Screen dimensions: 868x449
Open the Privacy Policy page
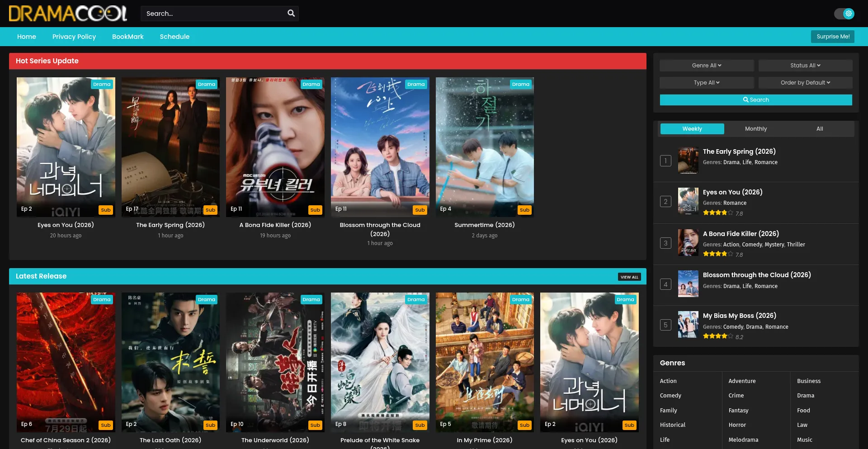tap(74, 37)
